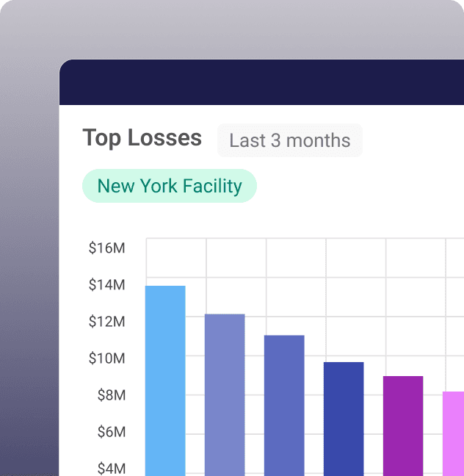
Task: Select the third indigo bar near $11M
Action: 284,405
